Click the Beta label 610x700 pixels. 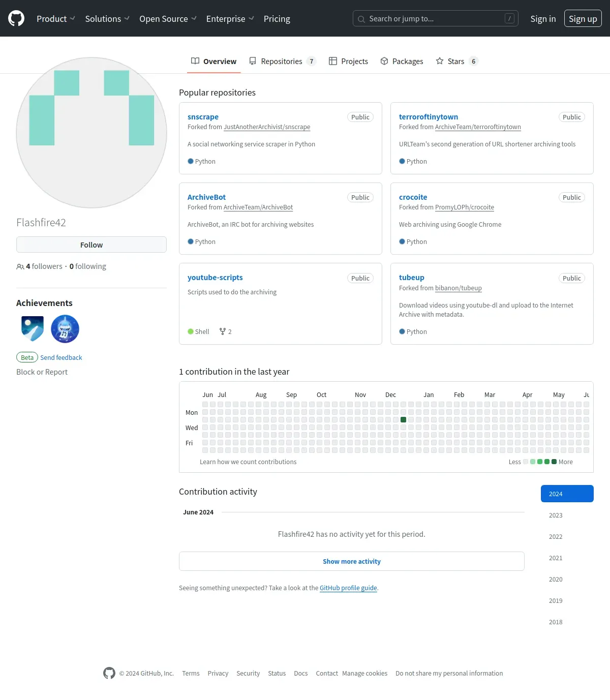[27, 357]
